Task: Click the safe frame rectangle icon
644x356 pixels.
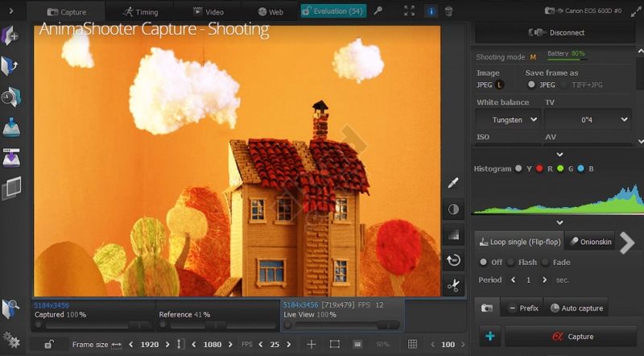Action: 334,344
